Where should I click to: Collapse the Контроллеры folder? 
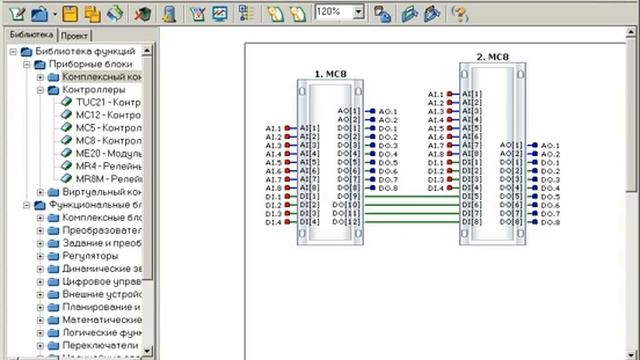tap(40, 90)
